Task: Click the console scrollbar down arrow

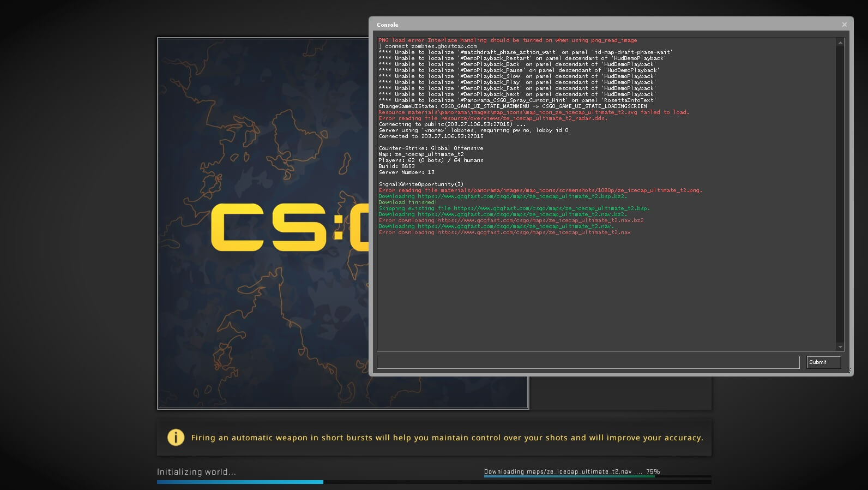Action: (x=840, y=346)
